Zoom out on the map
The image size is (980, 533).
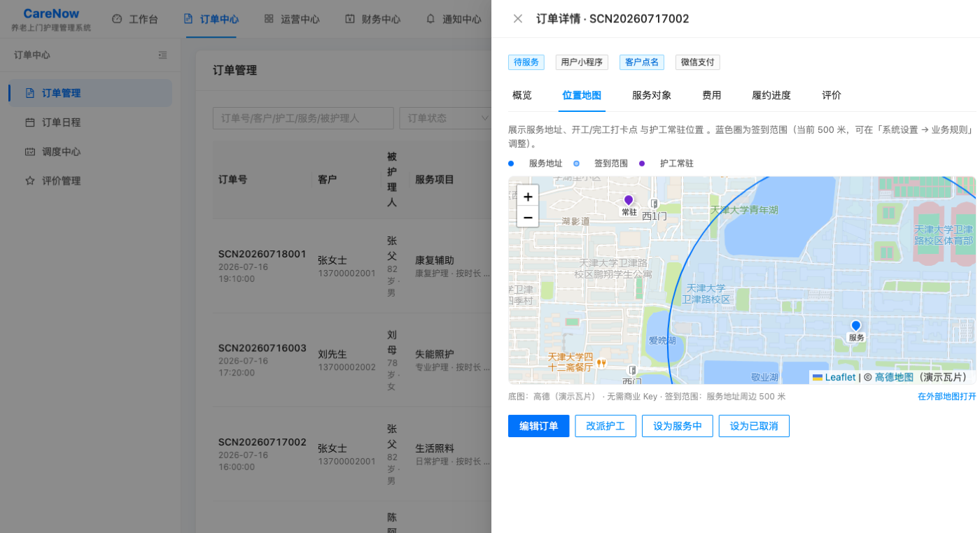528,217
